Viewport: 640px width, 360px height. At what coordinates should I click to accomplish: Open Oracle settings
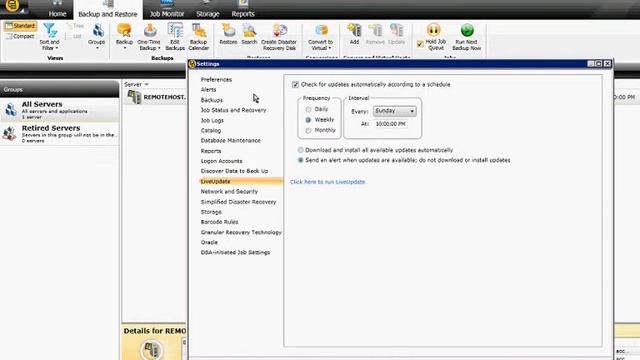point(209,242)
